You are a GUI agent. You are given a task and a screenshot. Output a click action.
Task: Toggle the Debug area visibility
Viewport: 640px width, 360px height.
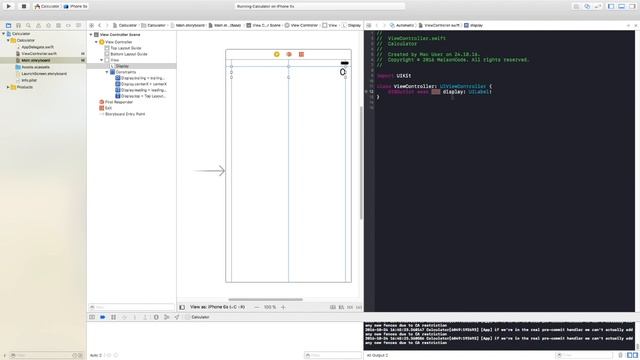coord(622,7)
